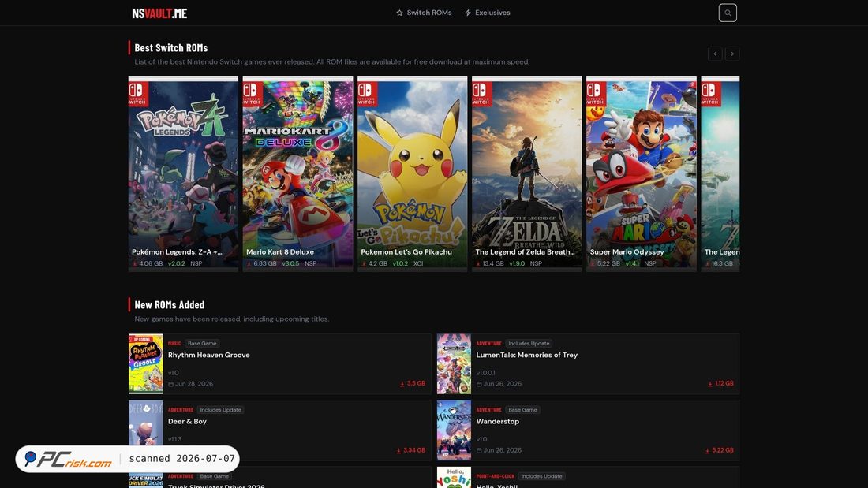Open Deer & Boy listing title
The width and height of the screenshot is (868, 488).
pos(187,422)
